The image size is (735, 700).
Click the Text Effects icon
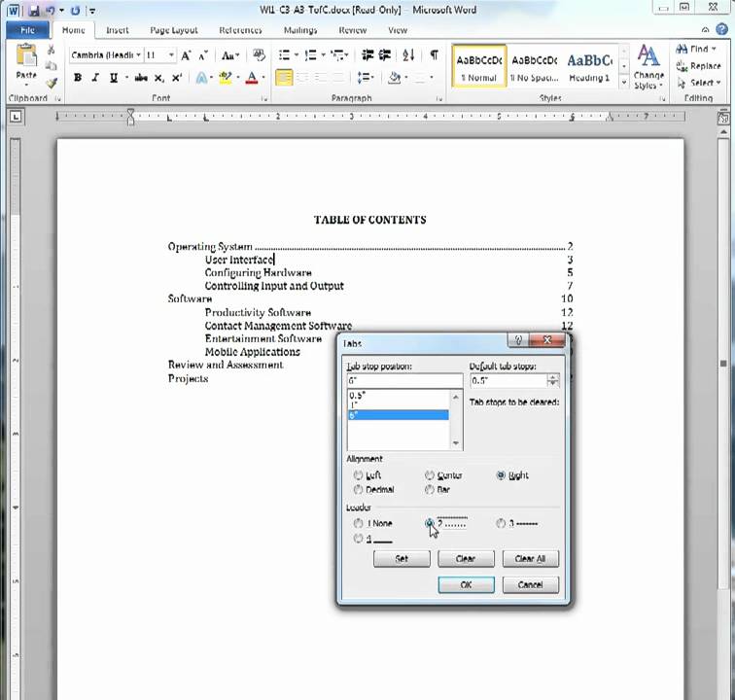(201, 78)
